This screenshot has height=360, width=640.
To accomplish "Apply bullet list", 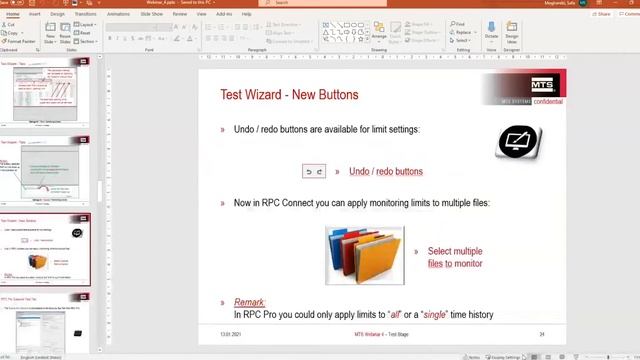I will 209,27.
